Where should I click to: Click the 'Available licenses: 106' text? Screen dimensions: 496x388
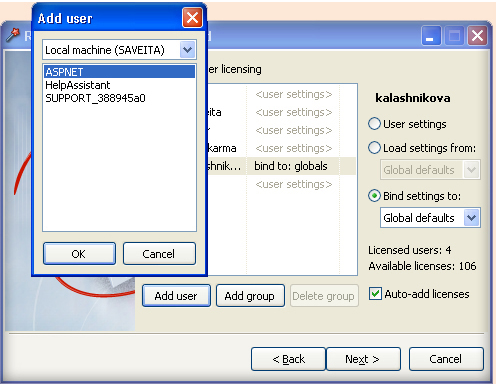tap(422, 266)
